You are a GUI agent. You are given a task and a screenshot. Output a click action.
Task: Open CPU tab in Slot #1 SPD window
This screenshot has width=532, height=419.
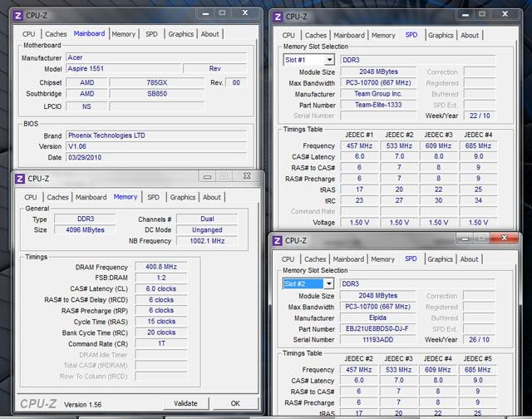[x=288, y=35]
